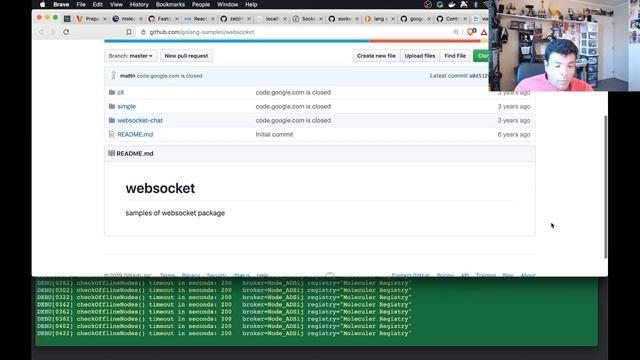Click the README.md file icon in file list
The image size is (640, 360).
coord(111,134)
